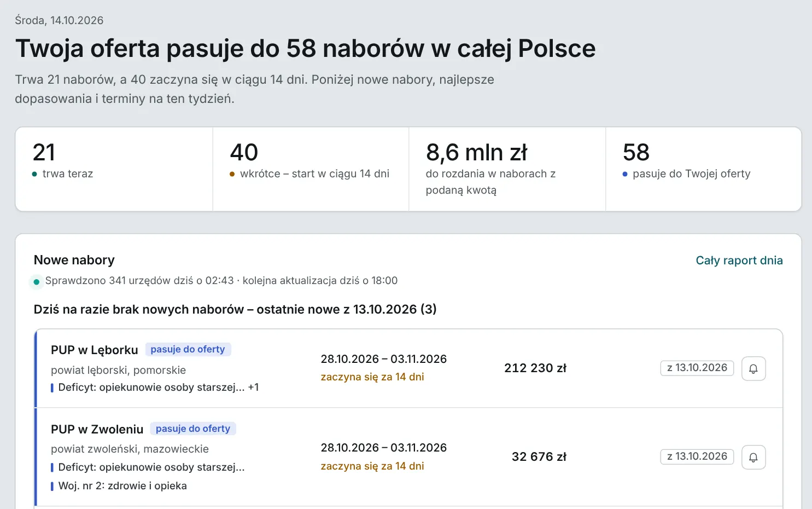Click 'Sprawdzono 341 urzędów' status line
The height and width of the screenshot is (509, 812).
(x=221, y=280)
